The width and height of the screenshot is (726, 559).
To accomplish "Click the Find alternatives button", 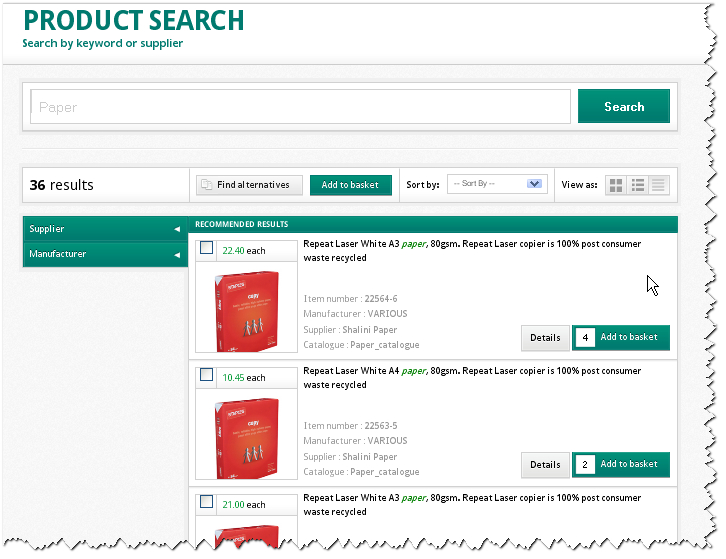I will click(x=249, y=185).
